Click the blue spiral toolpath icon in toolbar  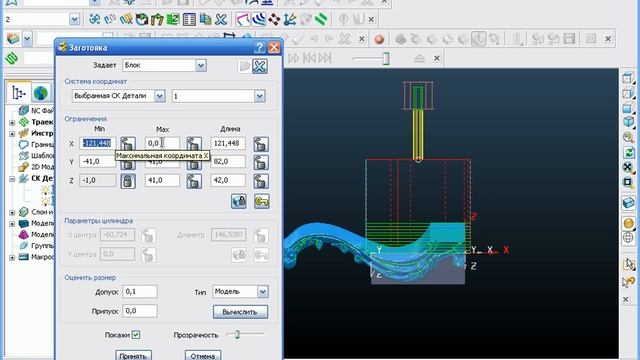coord(95,19)
